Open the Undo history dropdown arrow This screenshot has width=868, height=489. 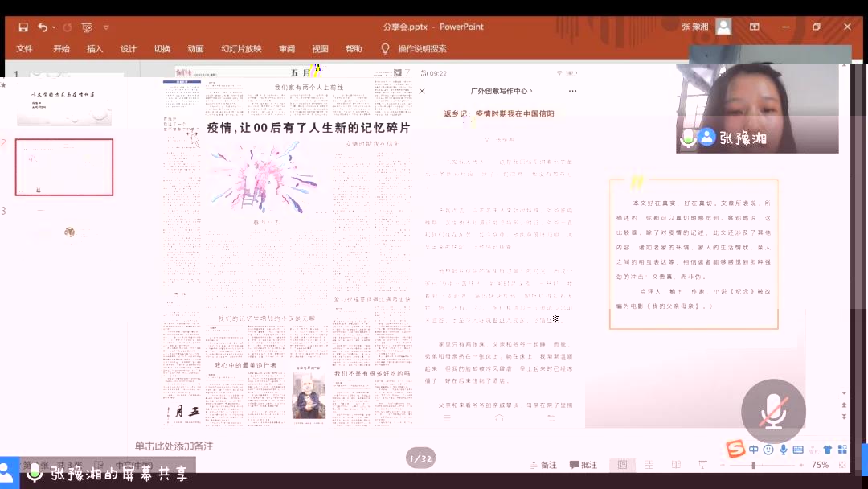tap(54, 27)
